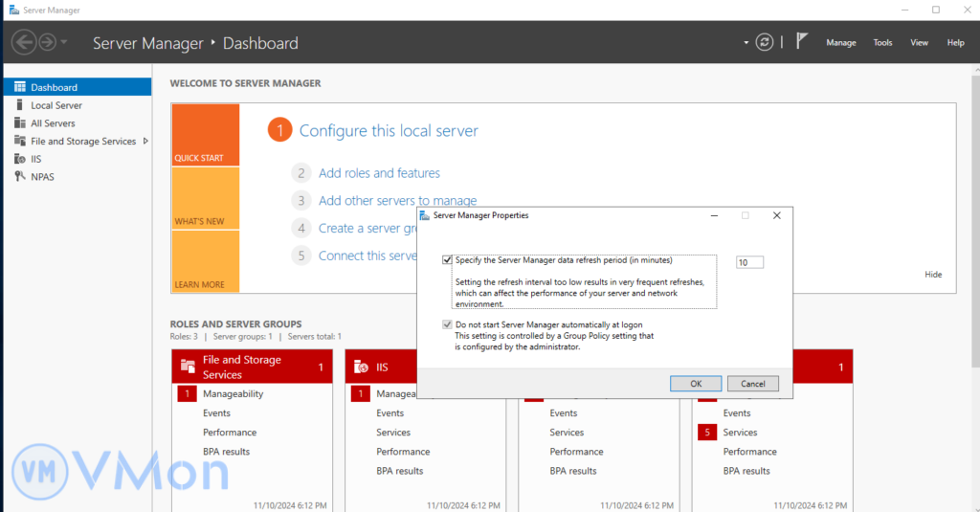This screenshot has height=512, width=980.
Task: Expand File and Storage Services arrow
Action: pyautogui.click(x=145, y=141)
